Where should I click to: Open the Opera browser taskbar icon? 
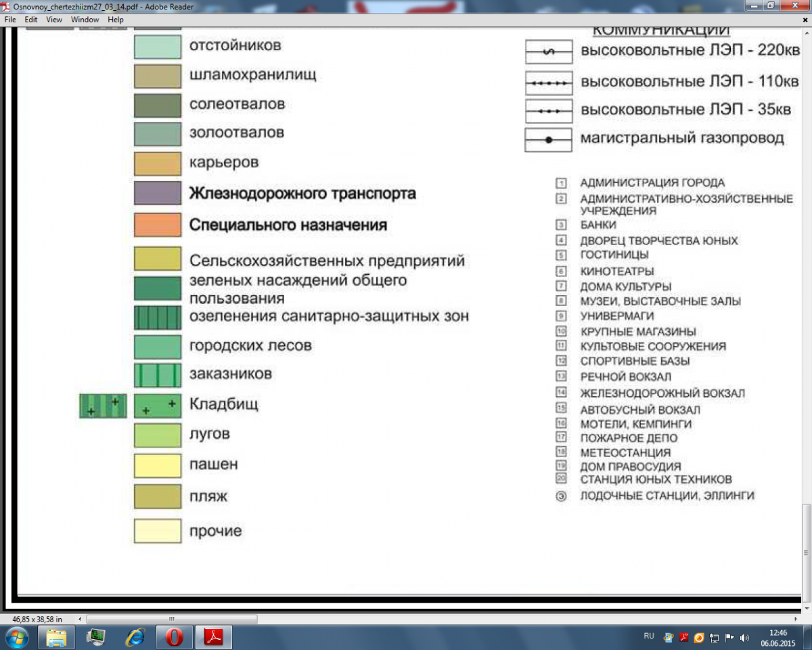pos(175,637)
